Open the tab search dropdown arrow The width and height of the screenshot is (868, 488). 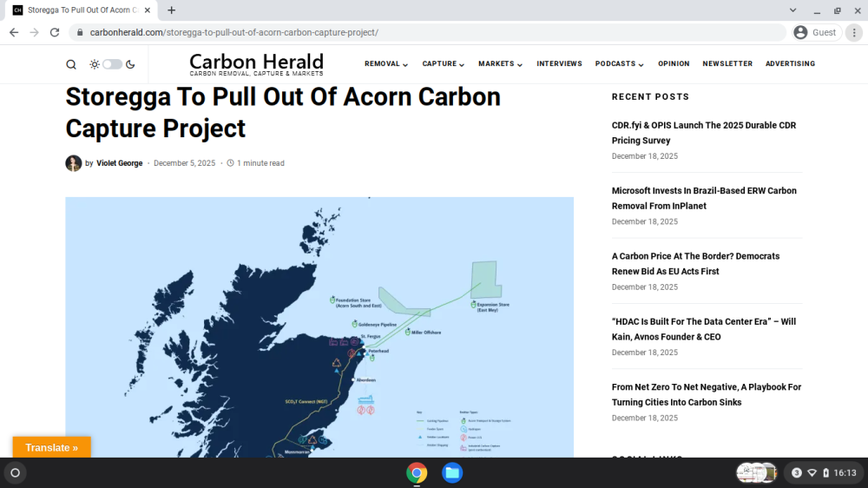click(x=792, y=10)
